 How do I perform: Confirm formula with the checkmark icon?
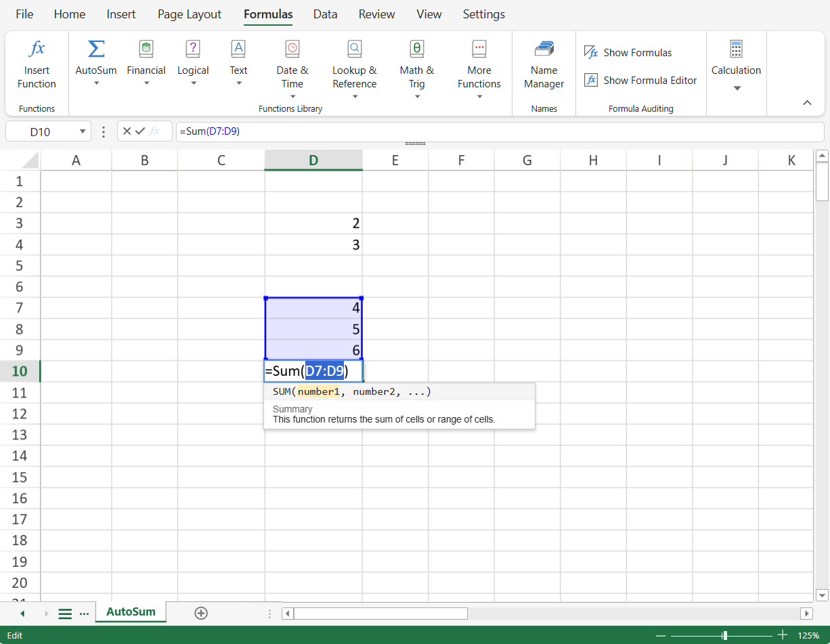coord(140,131)
